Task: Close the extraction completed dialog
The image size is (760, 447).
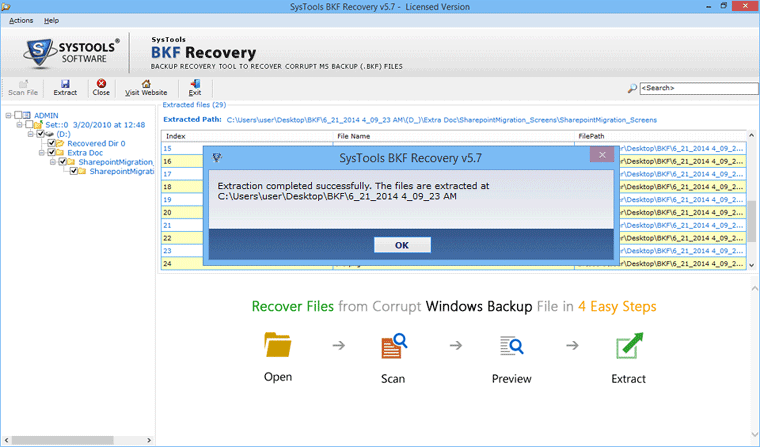Action: [602, 155]
